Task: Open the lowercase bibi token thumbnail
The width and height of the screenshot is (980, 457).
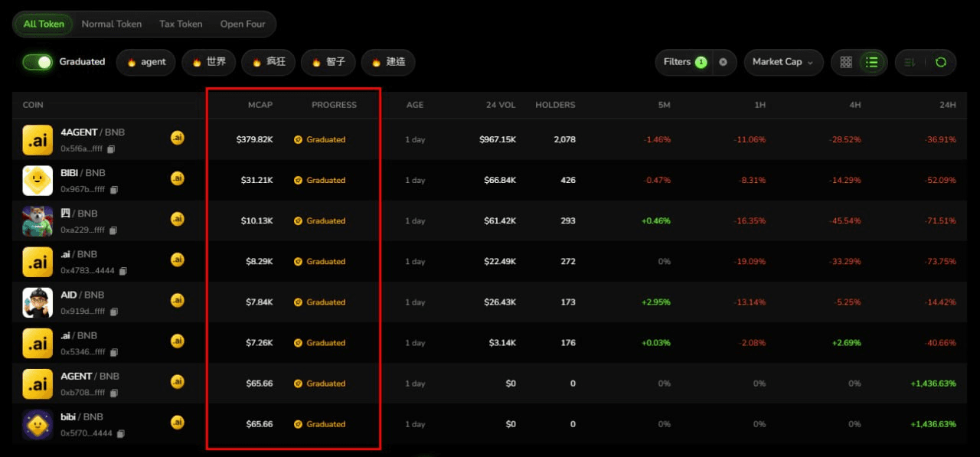Action: pyautogui.click(x=38, y=424)
